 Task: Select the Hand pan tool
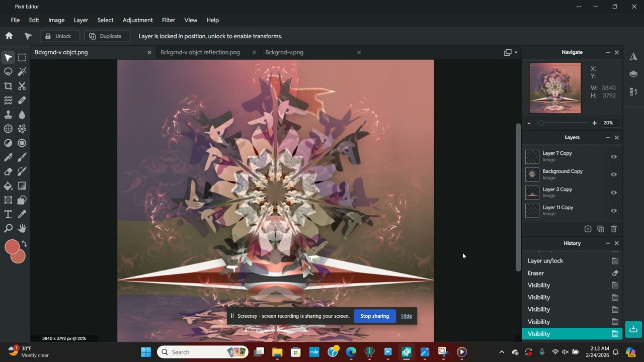point(22,229)
